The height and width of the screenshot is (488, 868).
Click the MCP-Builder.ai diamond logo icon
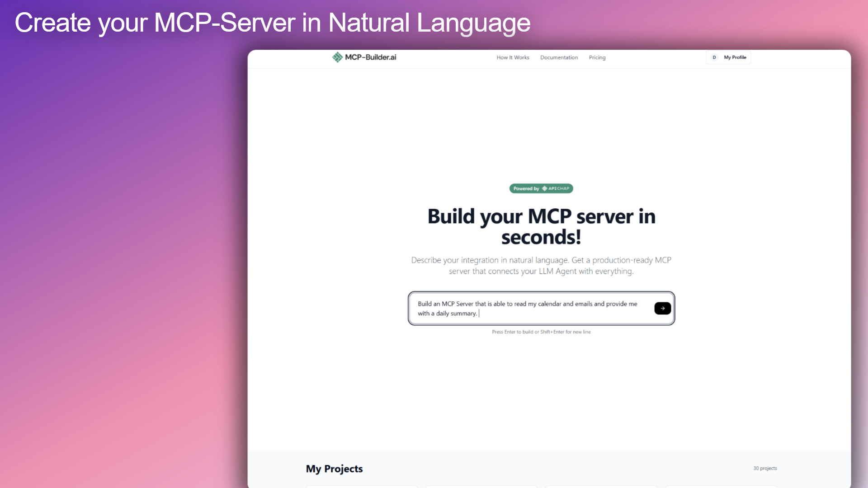tap(337, 57)
